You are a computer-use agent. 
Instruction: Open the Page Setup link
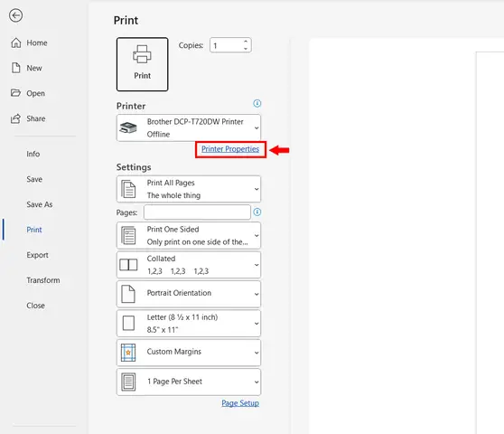click(240, 403)
